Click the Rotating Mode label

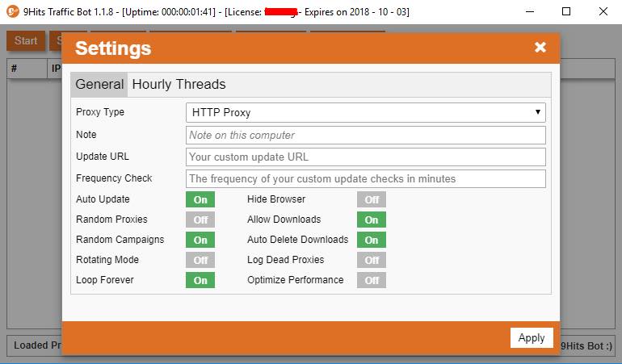click(x=107, y=260)
